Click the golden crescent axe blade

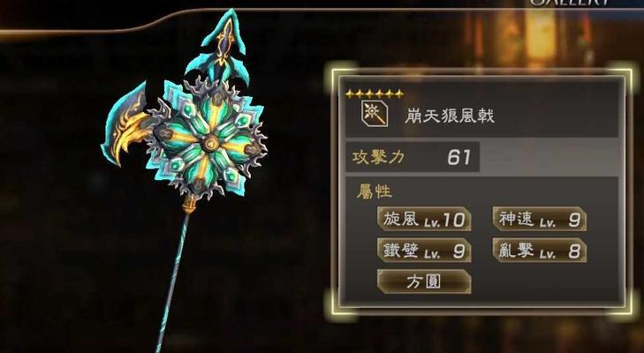[125, 124]
